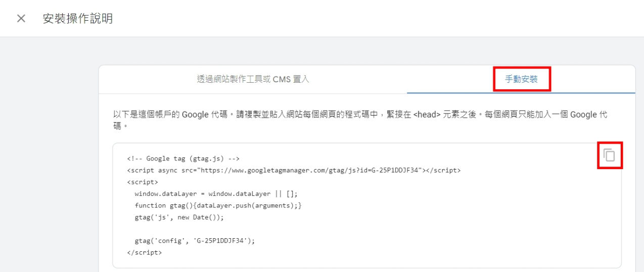This screenshot has width=644, height=272.
Task: Click the gtag('js', new Date()) line
Action: click(179, 217)
